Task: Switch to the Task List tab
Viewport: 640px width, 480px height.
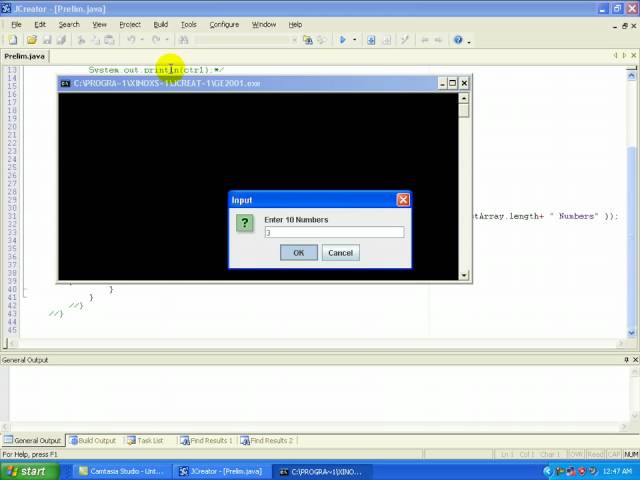Action: click(145, 440)
